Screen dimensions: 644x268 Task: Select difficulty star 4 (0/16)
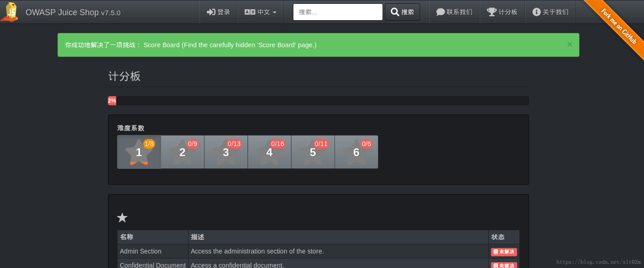[269, 152]
